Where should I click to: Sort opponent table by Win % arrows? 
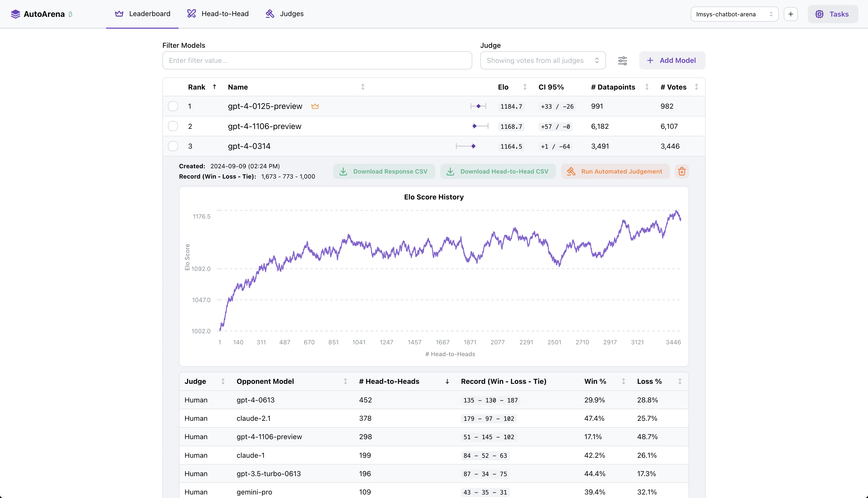(624, 381)
